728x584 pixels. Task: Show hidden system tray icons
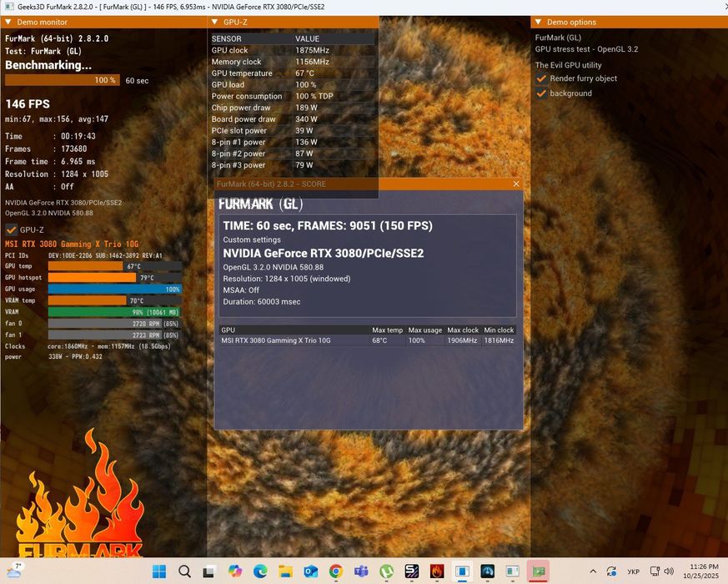593,571
